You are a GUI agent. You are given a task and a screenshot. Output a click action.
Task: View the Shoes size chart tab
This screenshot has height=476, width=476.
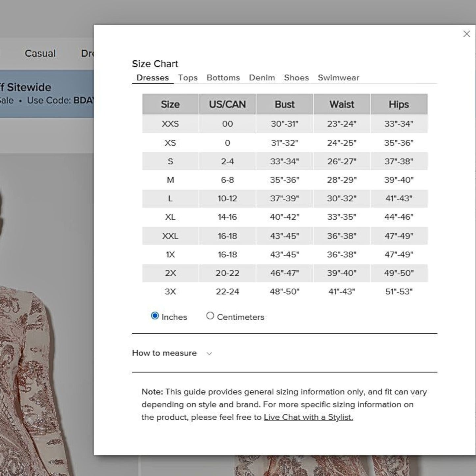[x=296, y=78]
